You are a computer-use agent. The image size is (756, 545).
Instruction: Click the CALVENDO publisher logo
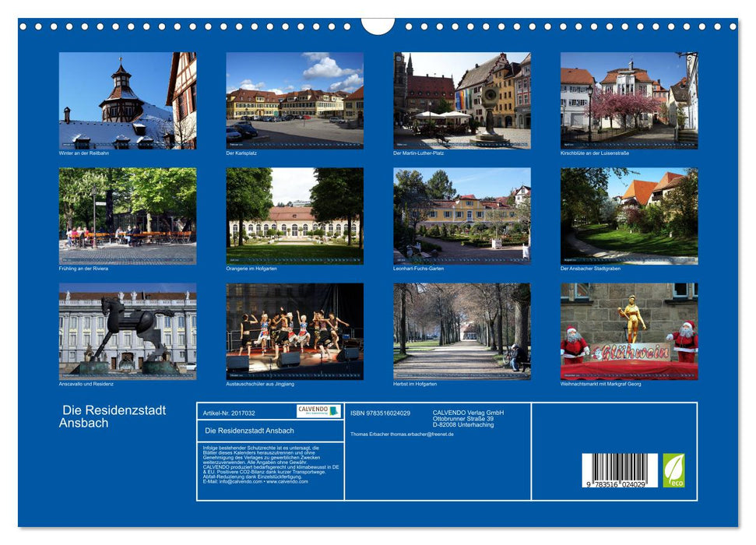(x=318, y=412)
